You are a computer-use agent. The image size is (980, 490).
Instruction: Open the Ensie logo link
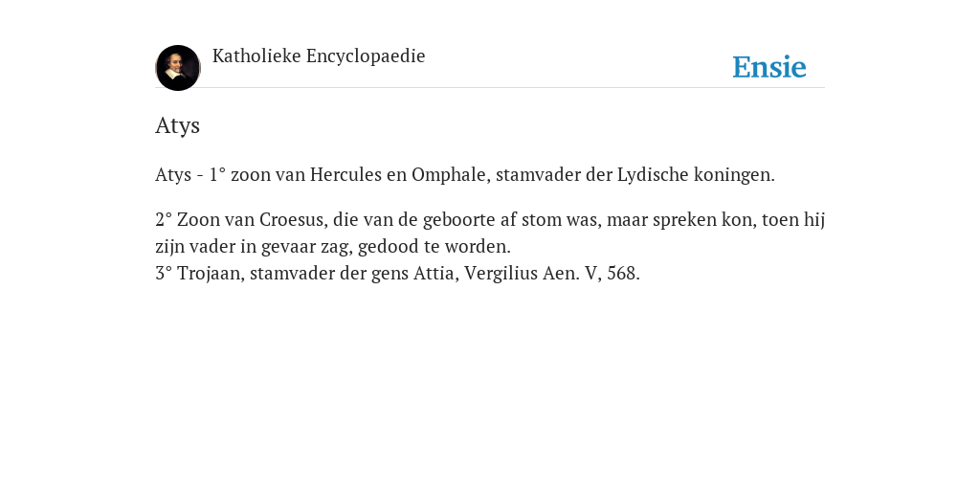(x=769, y=67)
